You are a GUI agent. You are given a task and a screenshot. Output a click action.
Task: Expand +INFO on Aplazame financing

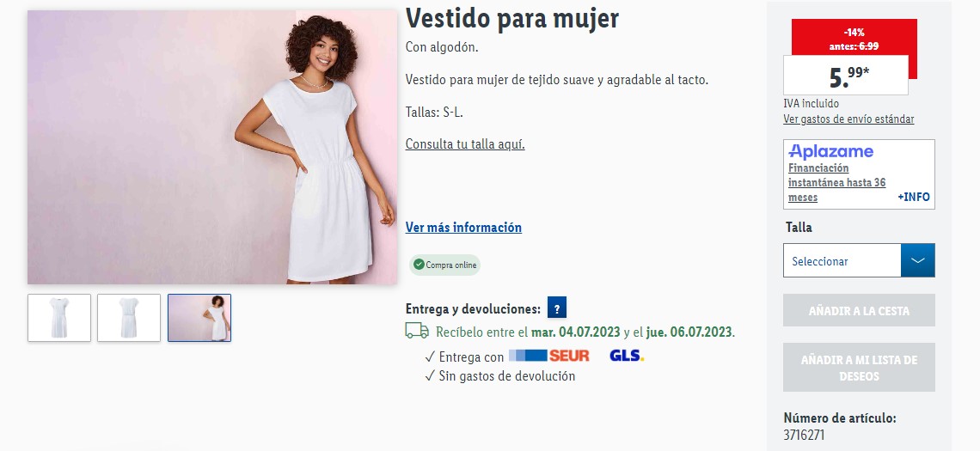pyautogui.click(x=914, y=197)
